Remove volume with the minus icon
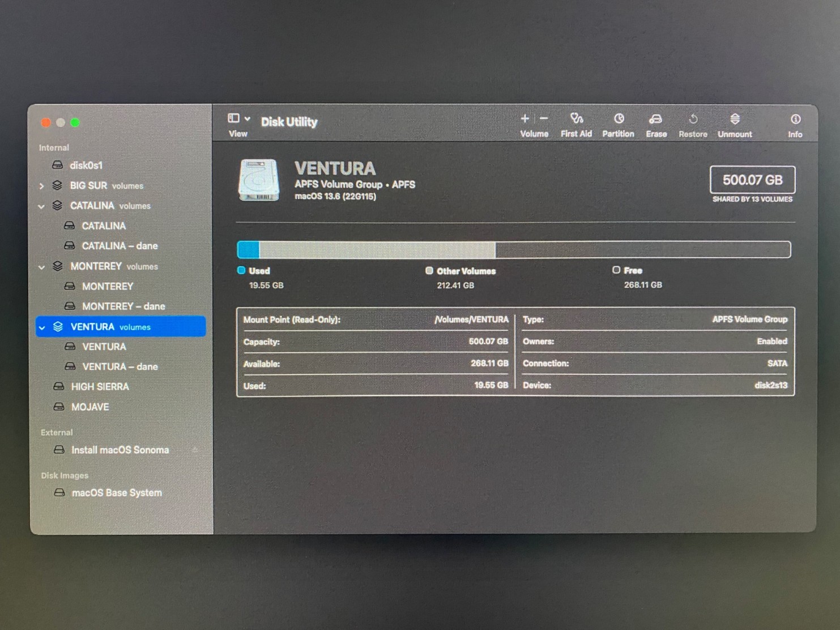840x630 pixels. pos(544,118)
